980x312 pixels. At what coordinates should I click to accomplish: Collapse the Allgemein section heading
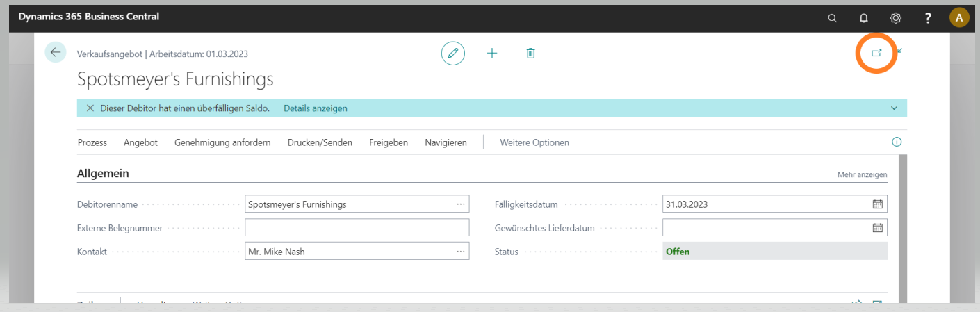pos(103,174)
